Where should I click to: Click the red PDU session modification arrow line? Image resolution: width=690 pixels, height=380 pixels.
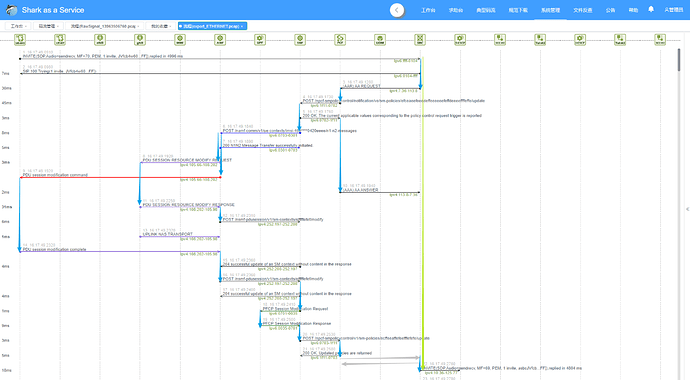pyautogui.click(x=120, y=178)
